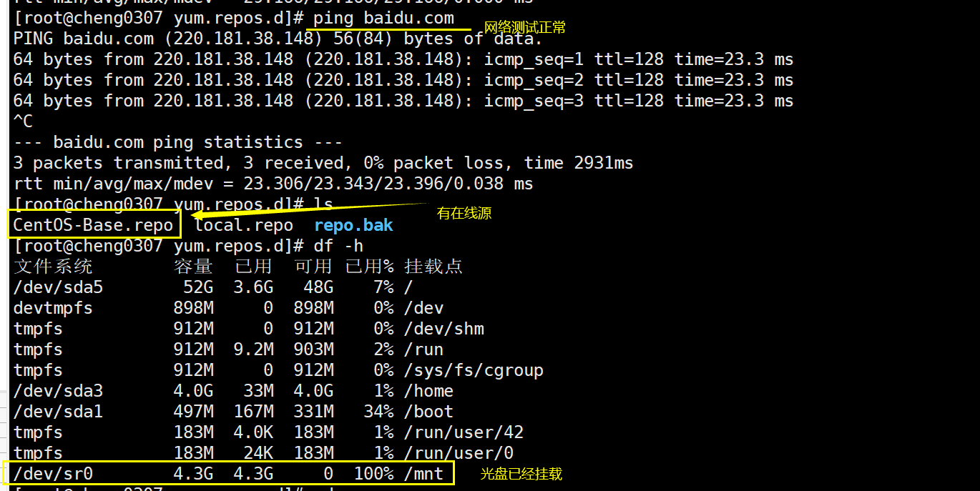Image resolution: width=980 pixels, height=491 pixels.
Task: Click the '3 packets transmitted, 3 received' line
Action: coord(323,163)
